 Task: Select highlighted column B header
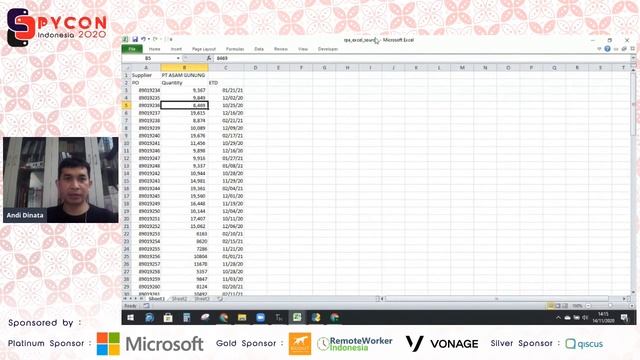click(x=184, y=68)
